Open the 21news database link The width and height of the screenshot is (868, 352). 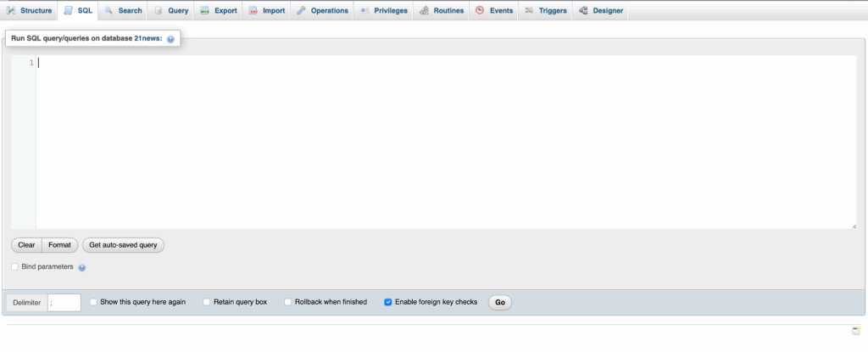pyautogui.click(x=147, y=39)
